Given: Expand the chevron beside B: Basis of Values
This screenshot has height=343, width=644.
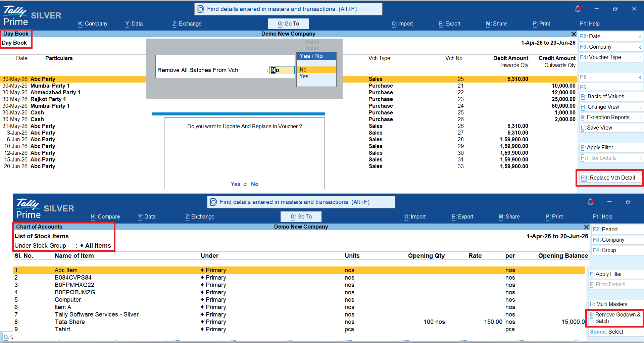Looking at the screenshot, I should (x=641, y=97).
